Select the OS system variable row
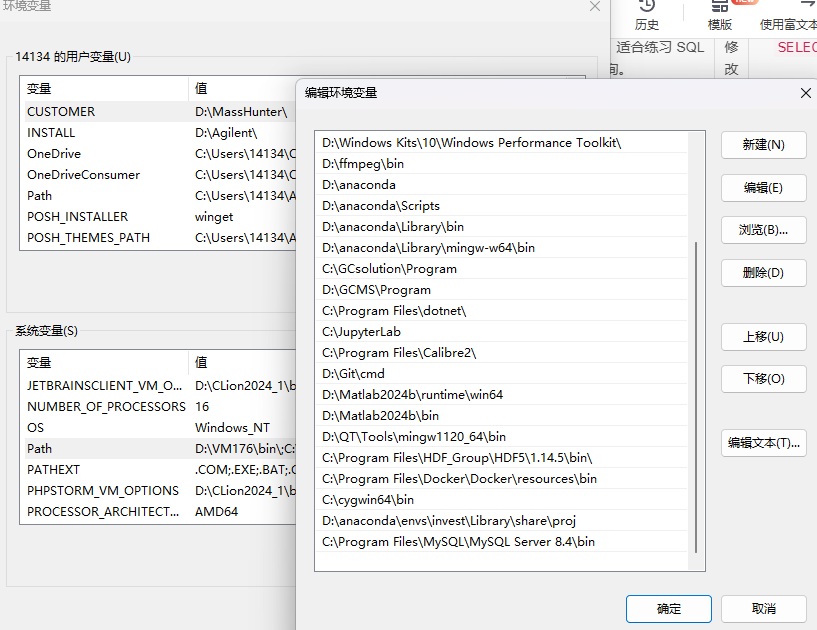The image size is (817, 630). pos(158,428)
